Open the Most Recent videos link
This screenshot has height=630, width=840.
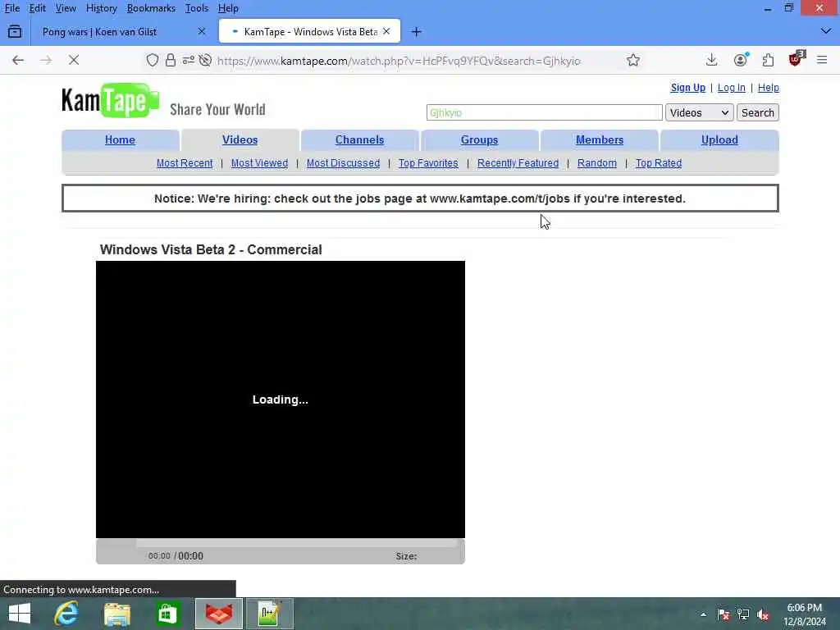pyautogui.click(x=185, y=163)
